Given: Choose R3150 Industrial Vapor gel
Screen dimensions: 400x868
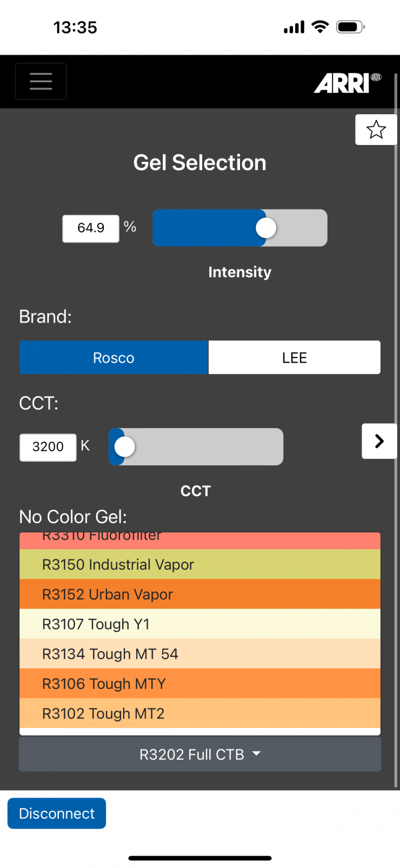Looking at the screenshot, I should pos(199,564).
